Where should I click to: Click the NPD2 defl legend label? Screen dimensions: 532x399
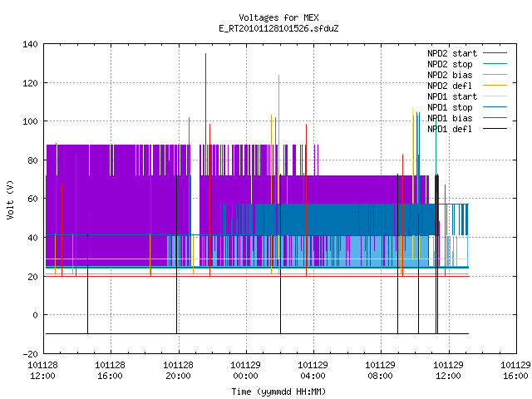click(450, 86)
